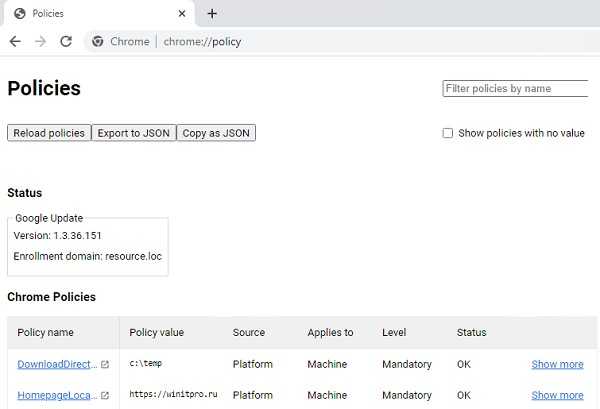
Task: Click the Copy as JSON button
Action: click(x=216, y=133)
